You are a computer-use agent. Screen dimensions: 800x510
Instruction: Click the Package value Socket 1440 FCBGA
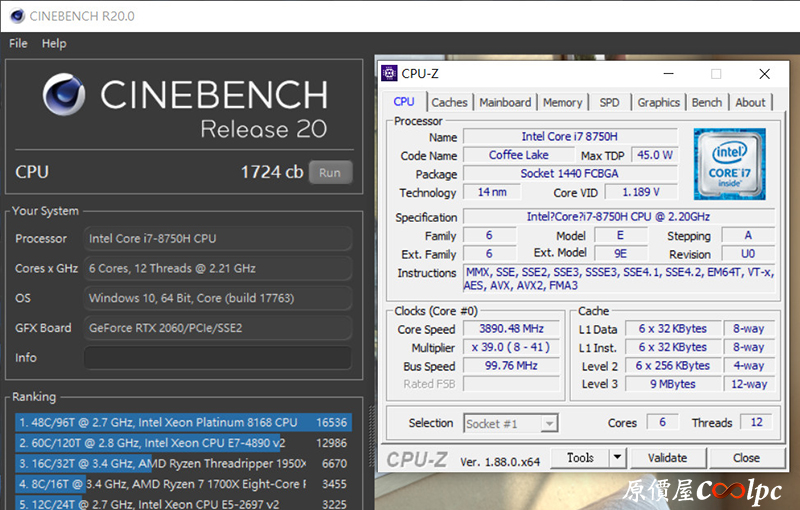[x=570, y=173]
